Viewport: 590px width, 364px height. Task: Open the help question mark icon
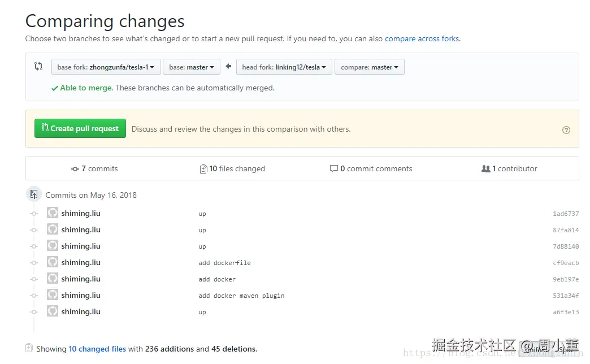[x=566, y=130]
